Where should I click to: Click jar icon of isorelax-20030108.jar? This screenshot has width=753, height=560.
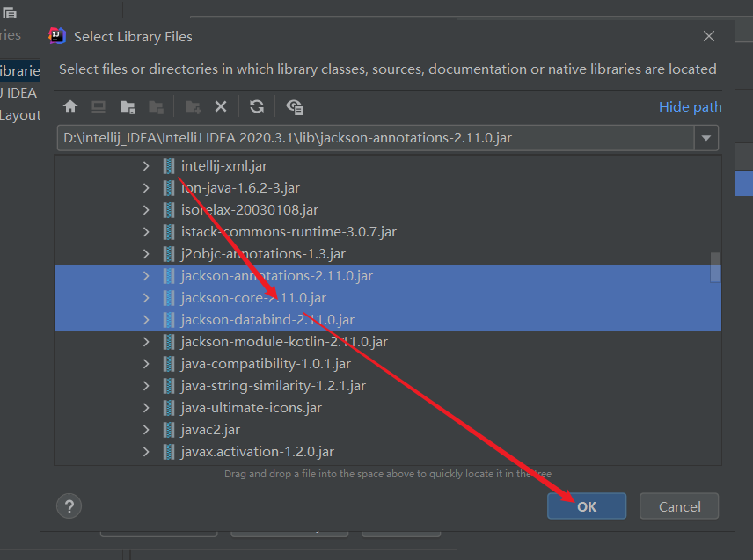(169, 210)
